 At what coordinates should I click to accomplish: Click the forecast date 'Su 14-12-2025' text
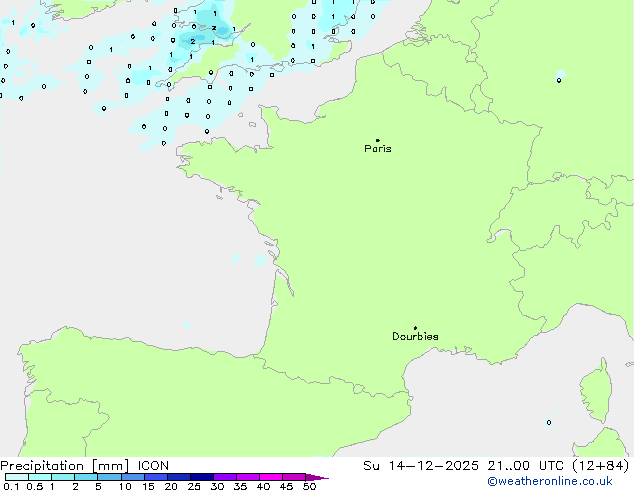(421, 466)
